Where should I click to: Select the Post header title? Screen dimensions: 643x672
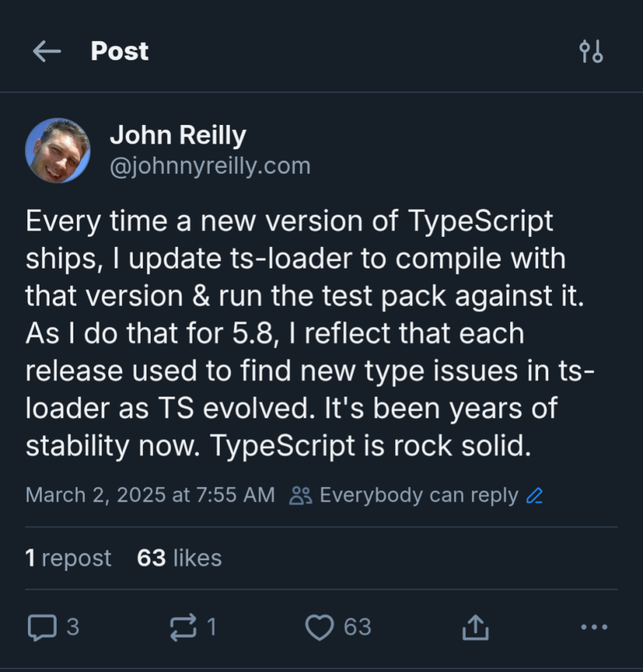pos(119,51)
